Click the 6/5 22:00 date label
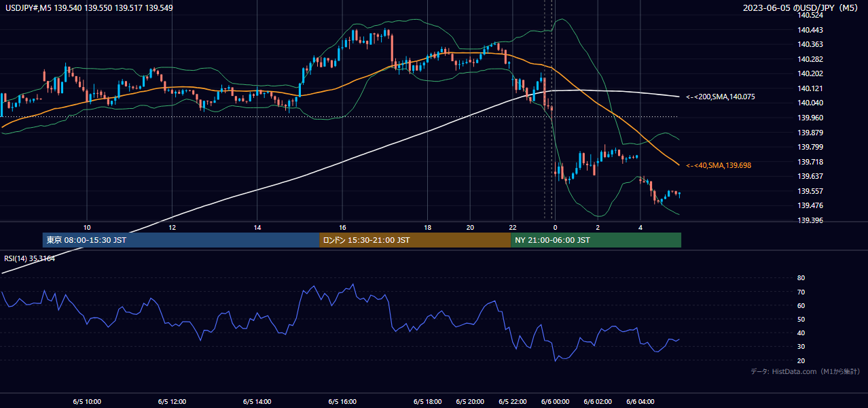Image resolution: width=868 pixels, height=408 pixels. [x=513, y=402]
